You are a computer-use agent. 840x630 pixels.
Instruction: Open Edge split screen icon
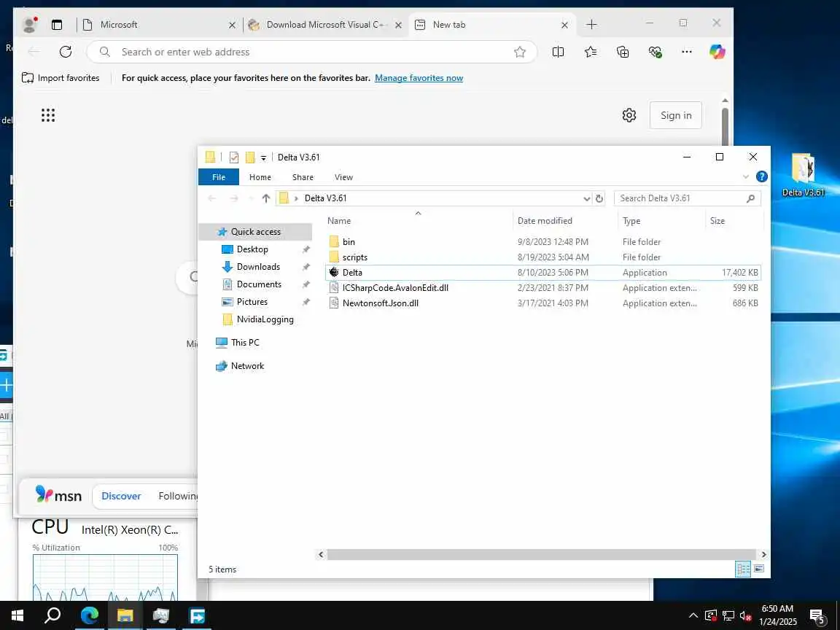click(x=558, y=52)
